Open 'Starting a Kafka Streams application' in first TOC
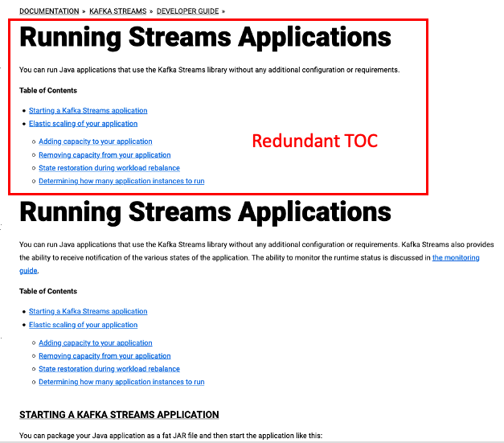504x443 pixels. 88,111
